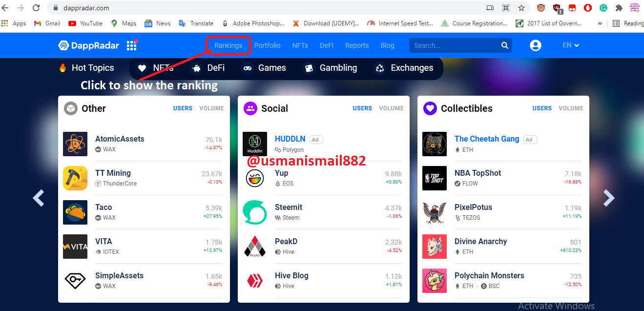Open the Maps bookmark
Viewport: 644px width, 311px height.
point(124,23)
